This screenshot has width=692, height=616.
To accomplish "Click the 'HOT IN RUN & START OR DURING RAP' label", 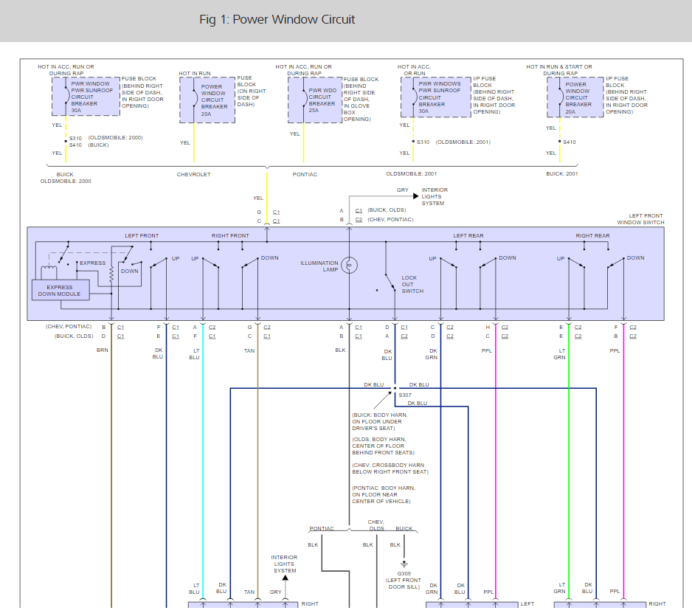I will tap(559, 70).
